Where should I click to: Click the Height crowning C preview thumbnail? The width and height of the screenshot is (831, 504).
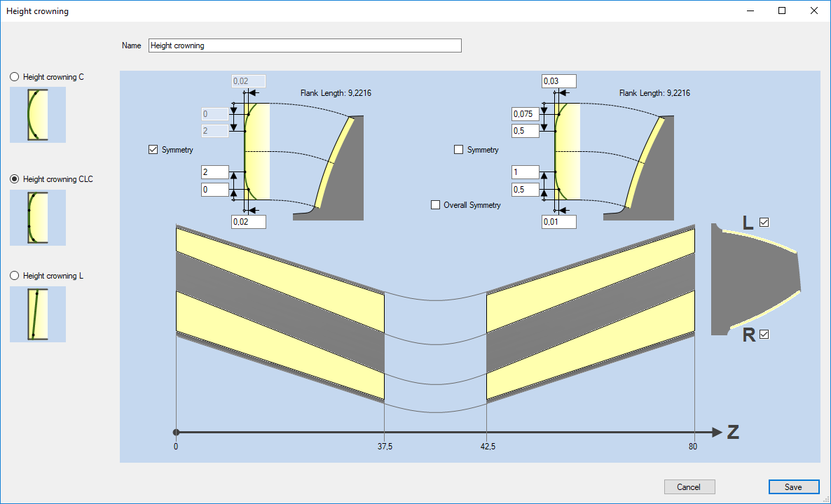click(38, 115)
